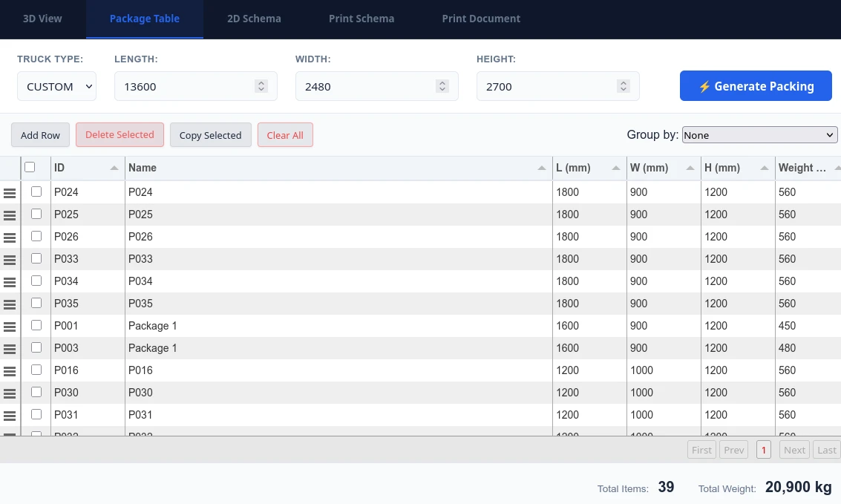Sort by W (mm) column arrow

690,168
